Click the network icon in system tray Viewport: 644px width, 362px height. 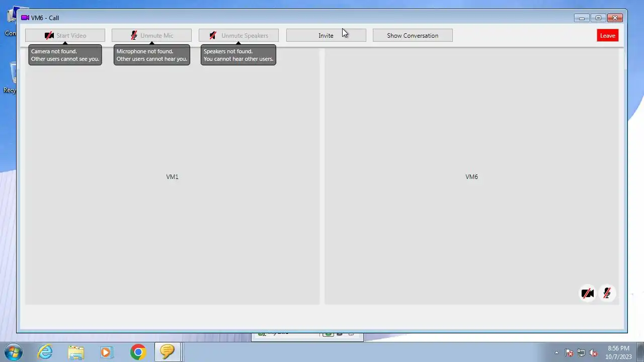click(x=581, y=353)
